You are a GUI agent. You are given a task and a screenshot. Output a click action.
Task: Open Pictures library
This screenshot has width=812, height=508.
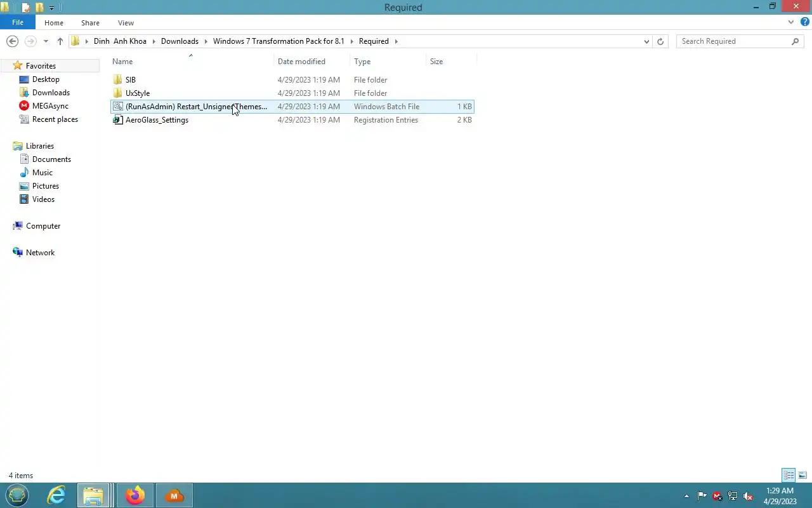(x=46, y=186)
